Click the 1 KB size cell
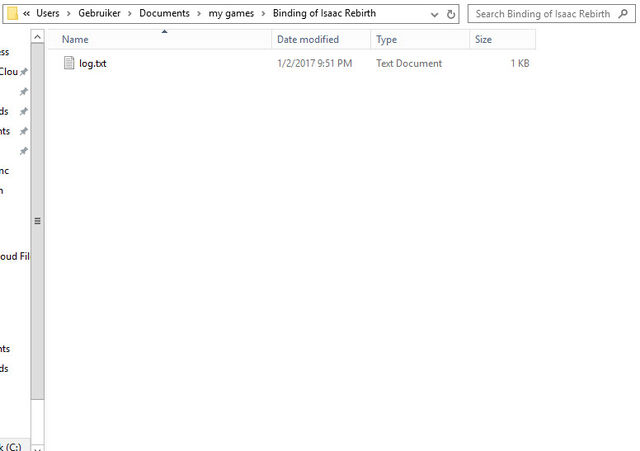Viewport: 640px width, 451px height. coord(520,63)
